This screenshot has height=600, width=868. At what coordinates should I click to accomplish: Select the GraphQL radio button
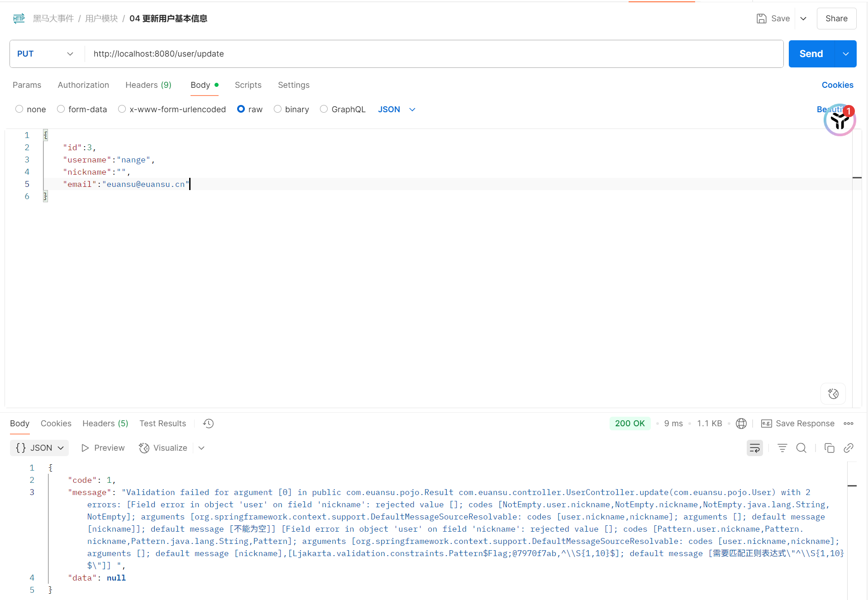pyautogui.click(x=324, y=109)
